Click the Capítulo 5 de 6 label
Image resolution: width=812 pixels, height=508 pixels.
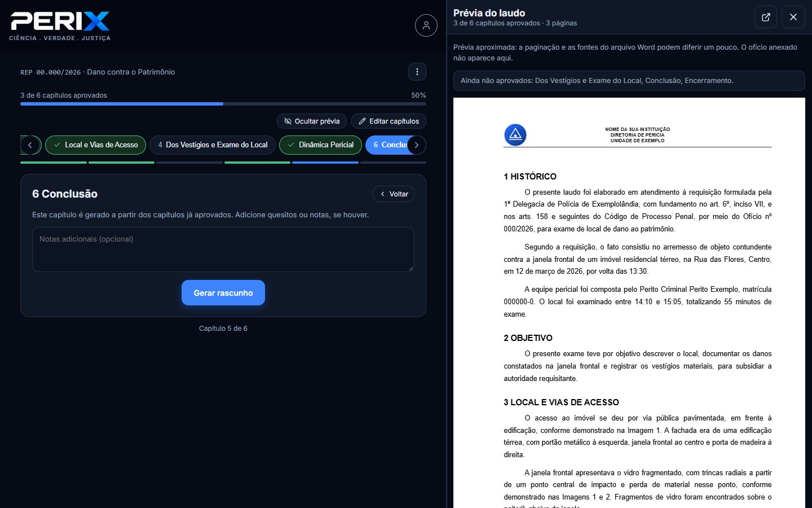[x=223, y=329]
